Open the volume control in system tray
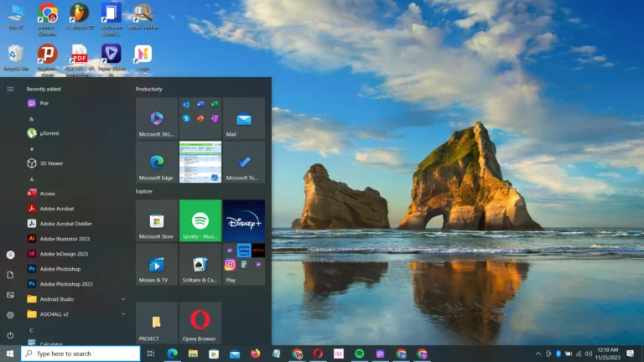Image resolution: width=644 pixels, height=362 pixels. click(589, 354)
